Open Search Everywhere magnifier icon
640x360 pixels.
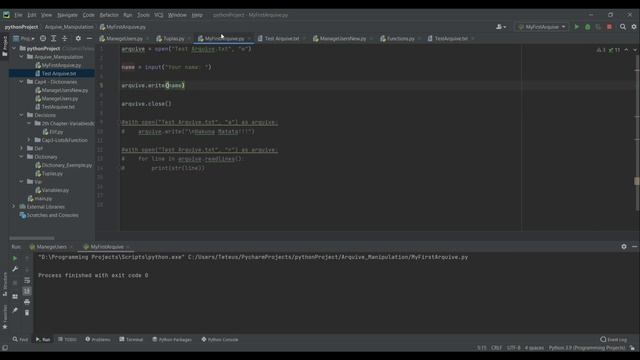pyautogui.click(x=623, y=27)
